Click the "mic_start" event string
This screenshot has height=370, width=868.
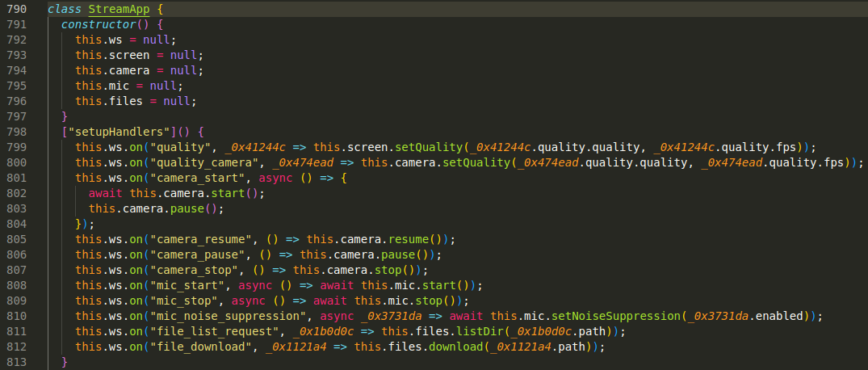pyautogui.click(x=185, y=285)
